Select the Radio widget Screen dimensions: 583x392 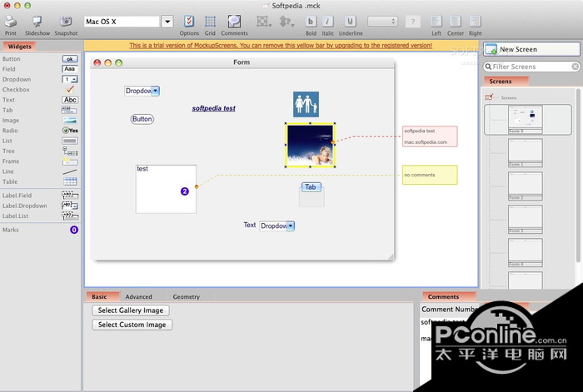coord(40,131)
